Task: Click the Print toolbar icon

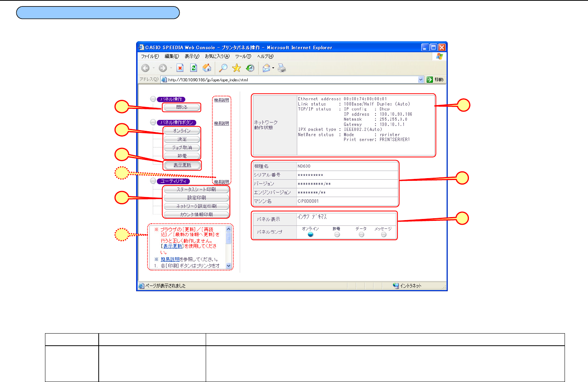Action: point(282,68)
